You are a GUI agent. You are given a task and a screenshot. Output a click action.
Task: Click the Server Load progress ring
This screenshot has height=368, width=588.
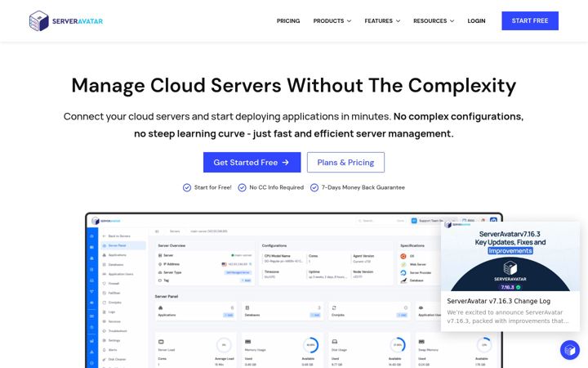click(224, 345)
